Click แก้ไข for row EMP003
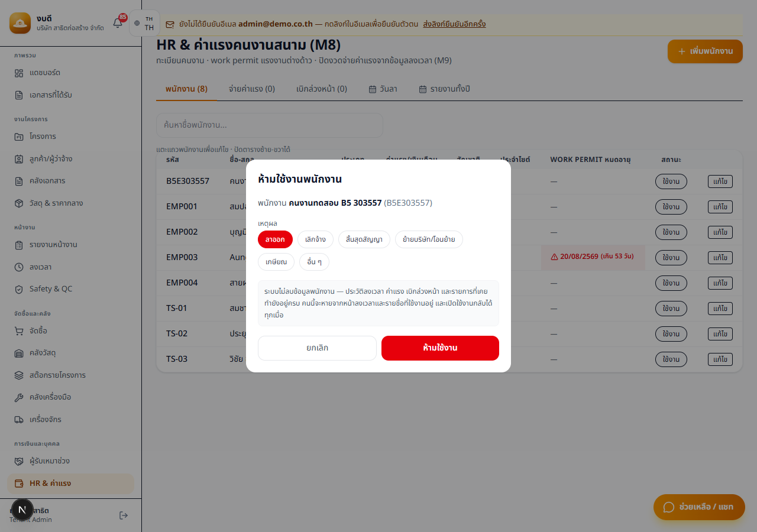Viewport: 757px width, 532px height. [x=720, y=258]
